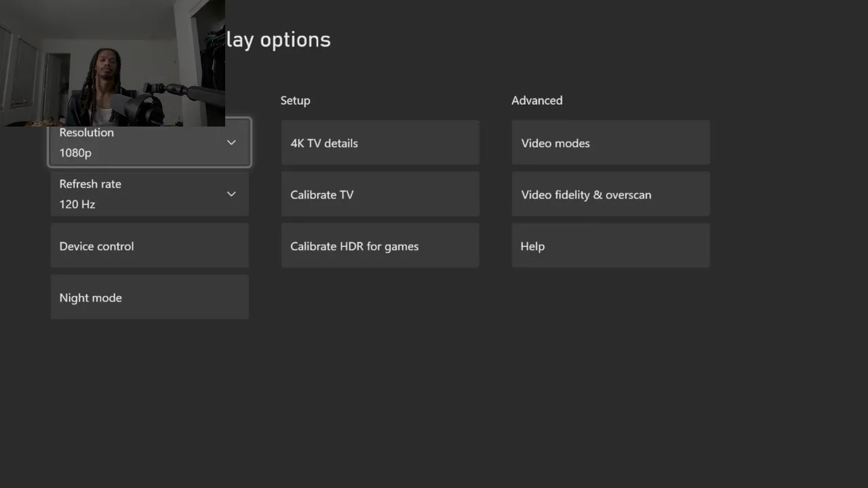Viewport: 868px width, 488px height.
Task: Select the Help tile
Action: [610, 246]
